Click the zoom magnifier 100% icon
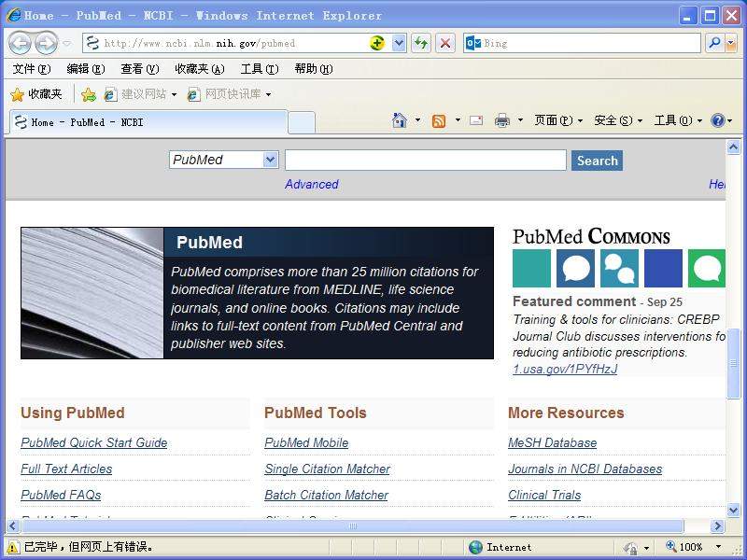Viewport: 747px width, 560px height. tap(670, 546)
